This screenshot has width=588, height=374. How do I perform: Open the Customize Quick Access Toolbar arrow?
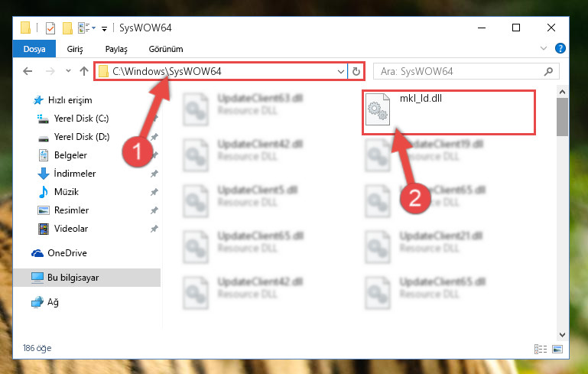(104, 28)
